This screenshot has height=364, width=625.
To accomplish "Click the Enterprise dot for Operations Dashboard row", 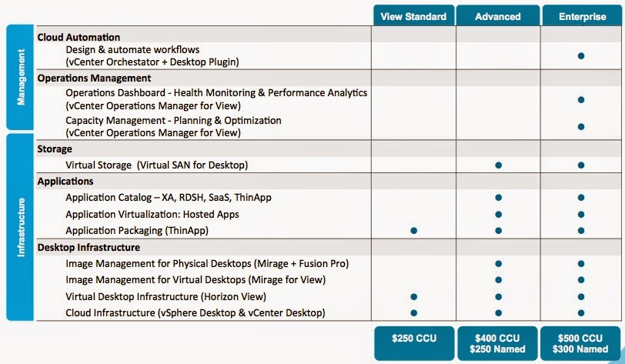I will pos(582,99).
